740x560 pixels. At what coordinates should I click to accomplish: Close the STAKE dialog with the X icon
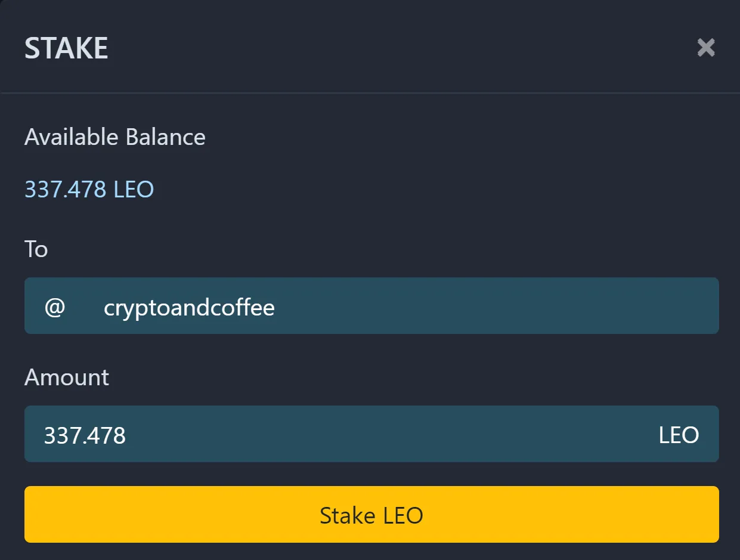pos(706,48)
